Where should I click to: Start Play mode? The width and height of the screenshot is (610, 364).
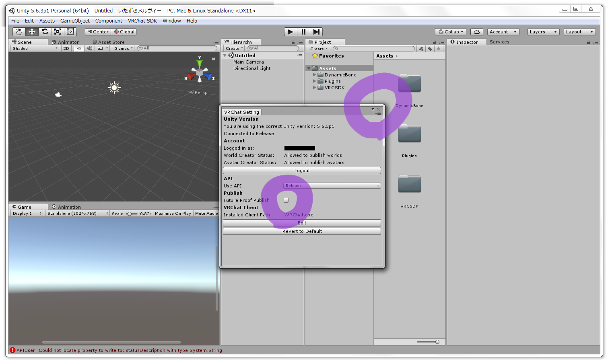(x=290, y=32)
